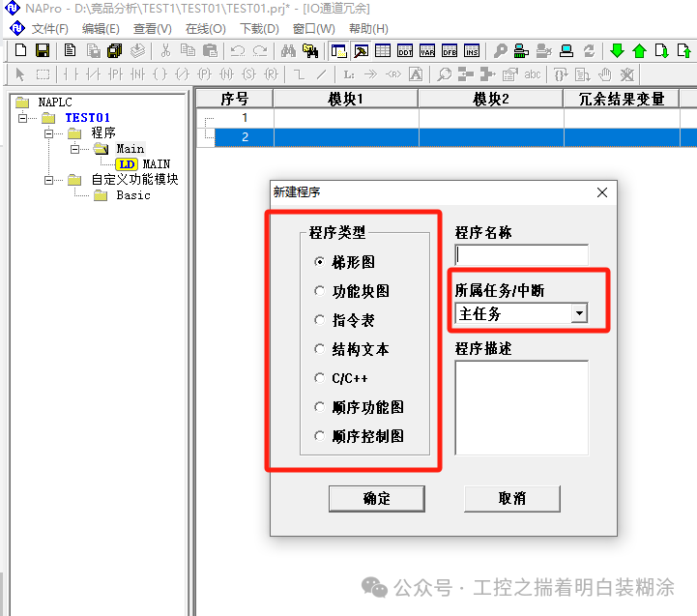
Task: Open the DDT table toolbar icon
Action: (x=404, y=50)
